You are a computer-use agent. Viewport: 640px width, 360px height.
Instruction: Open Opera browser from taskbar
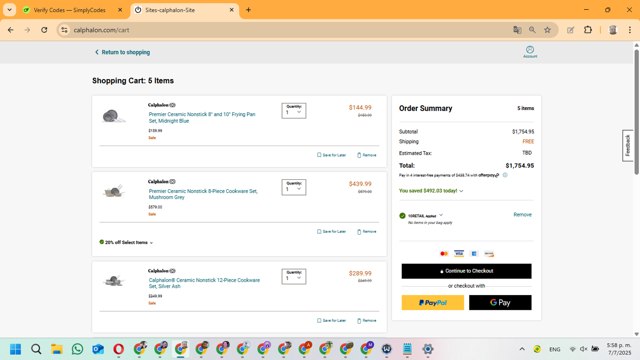coord(119,349)
